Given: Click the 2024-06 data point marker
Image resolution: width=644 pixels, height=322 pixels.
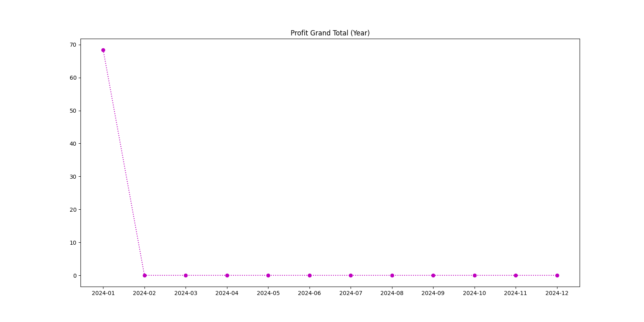Looking at the screenshot, I should coord(310,275).
